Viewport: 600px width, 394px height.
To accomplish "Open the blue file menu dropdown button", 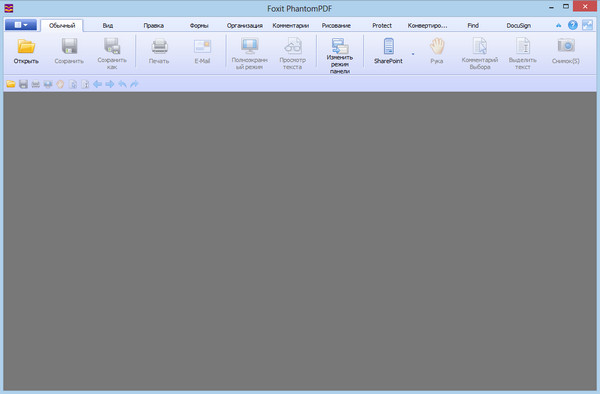I will [21, 25].
